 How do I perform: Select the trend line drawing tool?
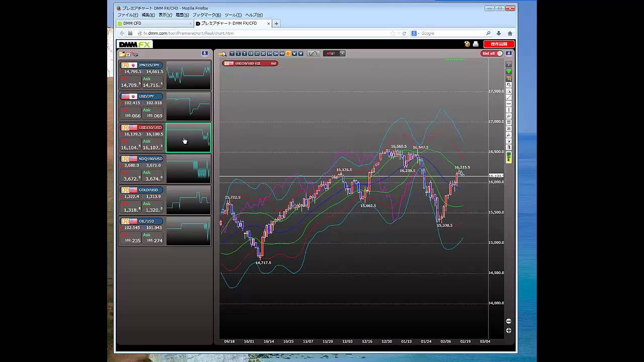click(x=509, y=98)
